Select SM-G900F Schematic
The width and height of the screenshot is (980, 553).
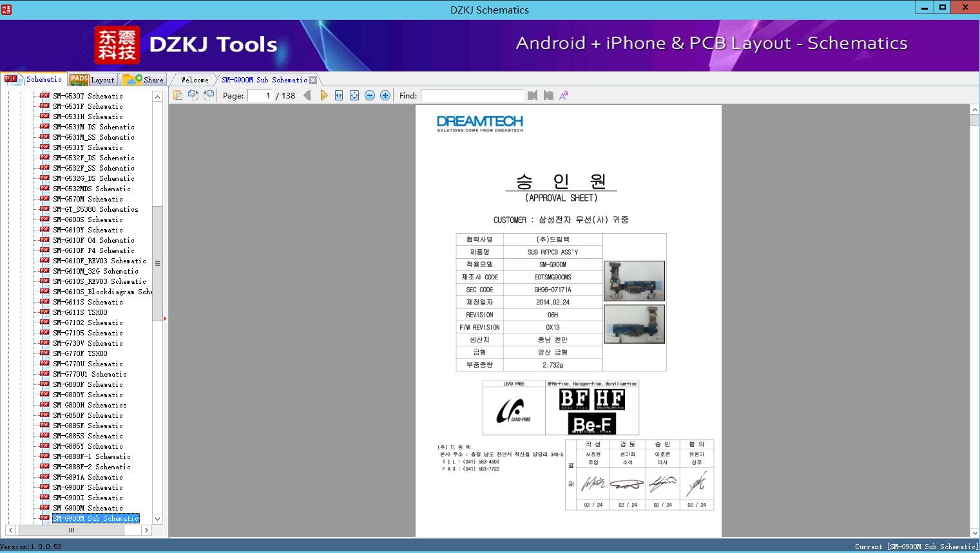88,487
